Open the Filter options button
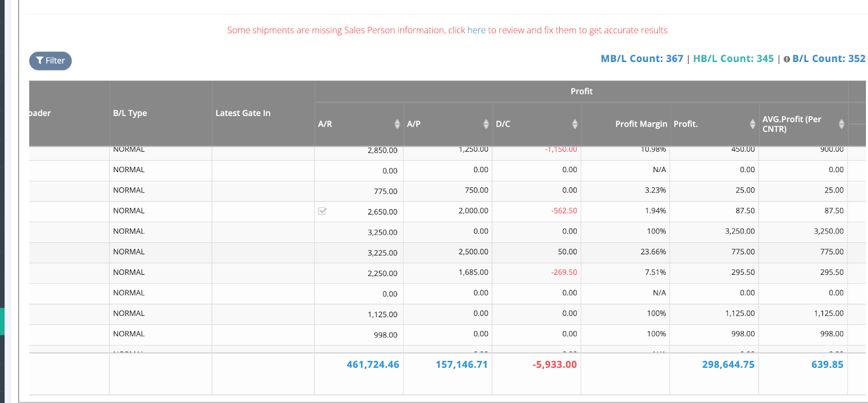Screen dimensions: 868x403 pos(50,60)
